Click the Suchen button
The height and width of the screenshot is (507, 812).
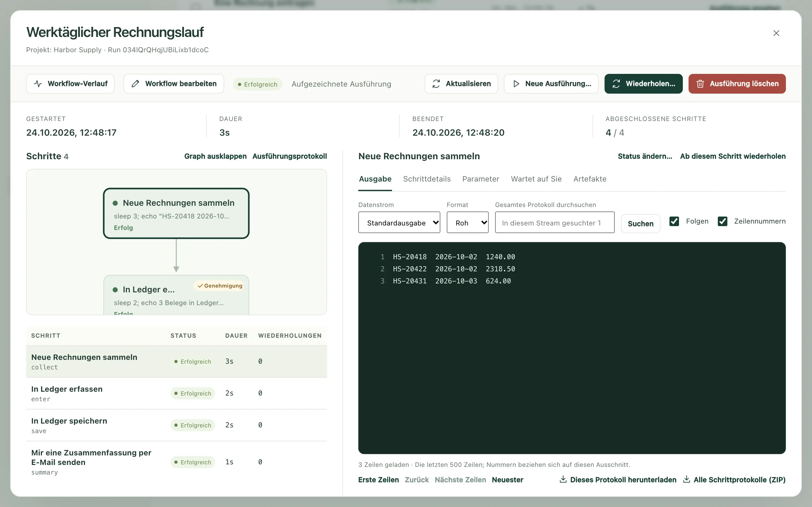pos(640,224)
